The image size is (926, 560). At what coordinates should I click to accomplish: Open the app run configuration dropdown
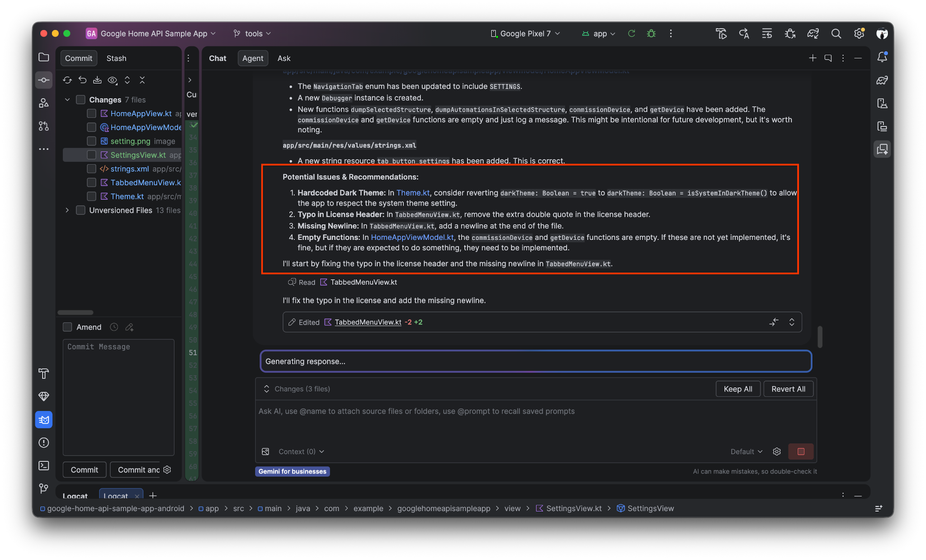[599, 33]
